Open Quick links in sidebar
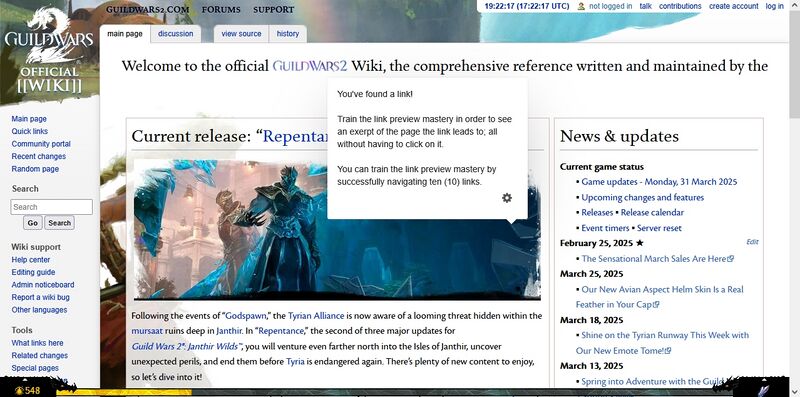 point(30,131)
